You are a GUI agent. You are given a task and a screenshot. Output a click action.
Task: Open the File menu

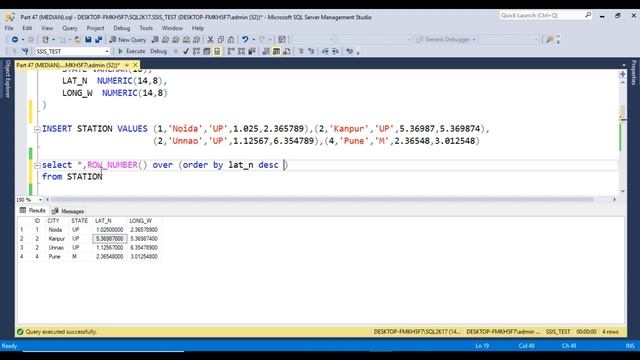(x=9, y=28)
